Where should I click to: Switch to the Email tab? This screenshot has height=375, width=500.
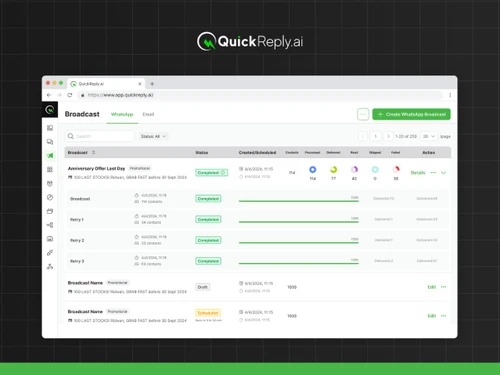point(148,114)
